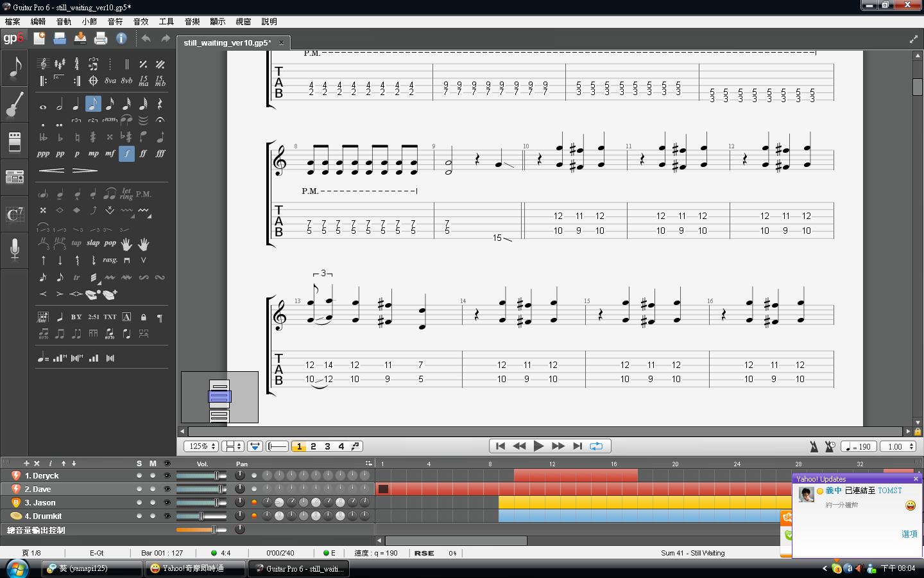The height and width of the screenshot is (578, 924).
Task: Open the 音軌 (Track) menu
Action: pyautogui.click(x=64, y=21)
